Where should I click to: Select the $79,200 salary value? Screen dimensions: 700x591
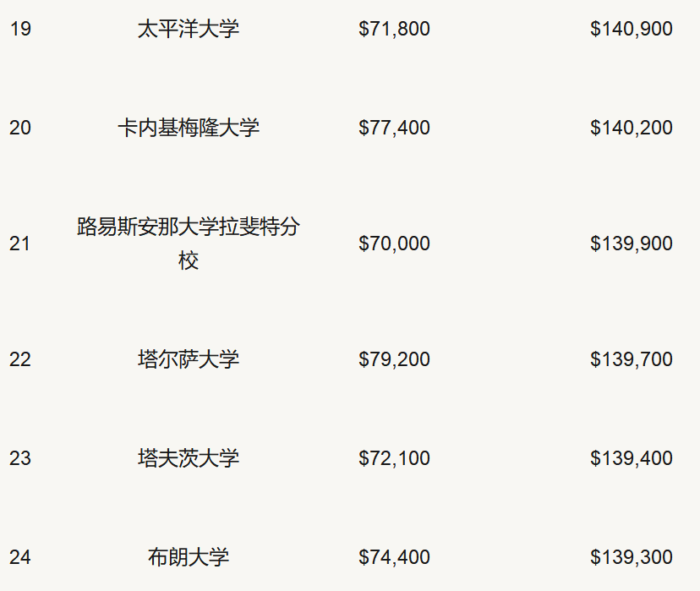(394, 360)
